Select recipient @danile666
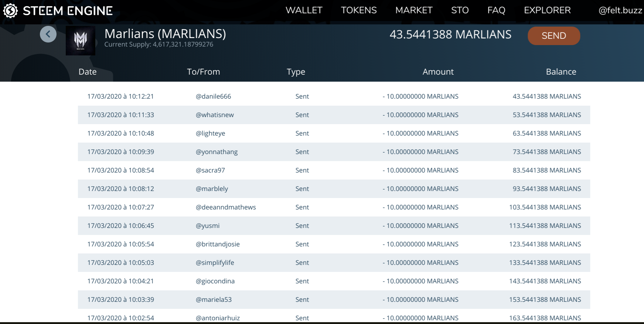 tap(213, 96)
